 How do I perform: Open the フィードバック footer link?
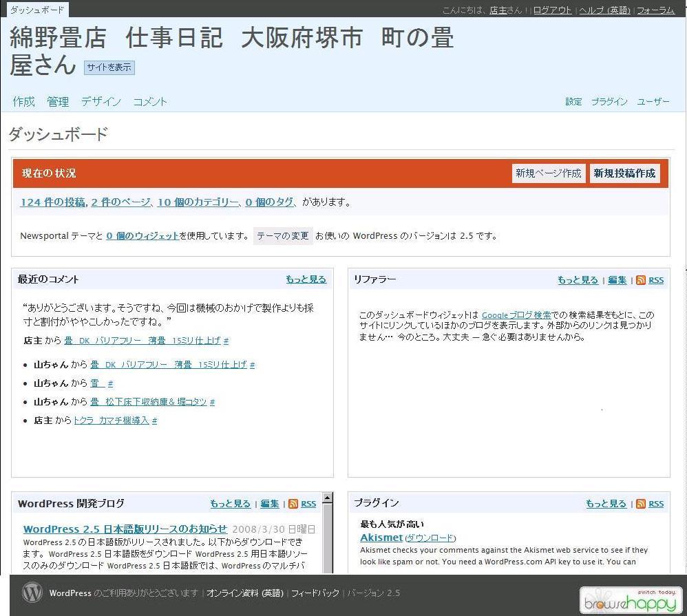[315, 593]
